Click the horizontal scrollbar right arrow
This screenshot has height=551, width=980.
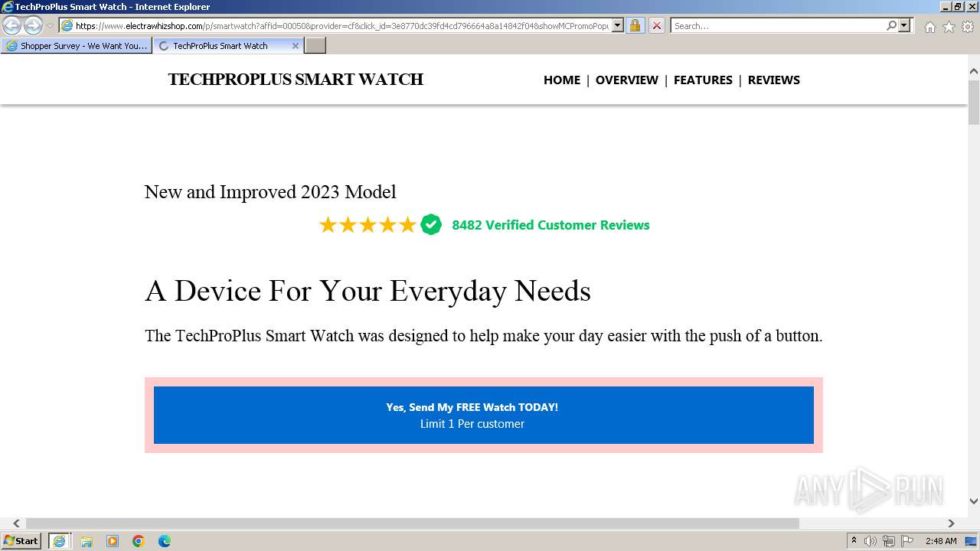coord(951,523)
